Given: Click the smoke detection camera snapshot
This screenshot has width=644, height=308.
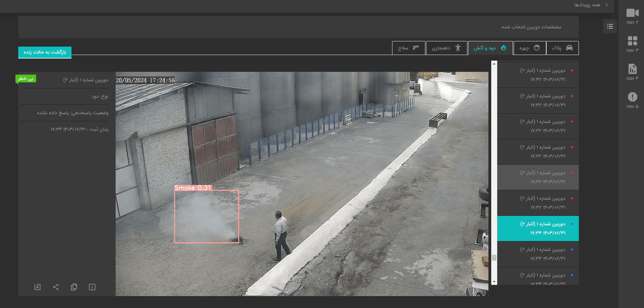Looking at the screenshot, I should [302, 184].
